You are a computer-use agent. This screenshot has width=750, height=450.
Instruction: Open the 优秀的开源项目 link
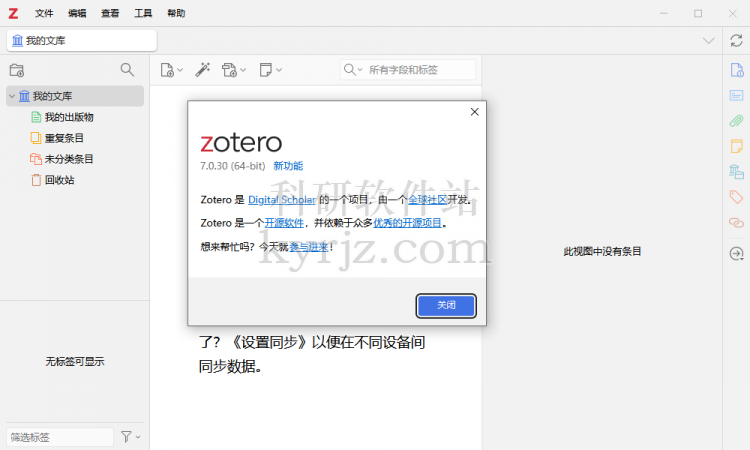click(407, 223)
